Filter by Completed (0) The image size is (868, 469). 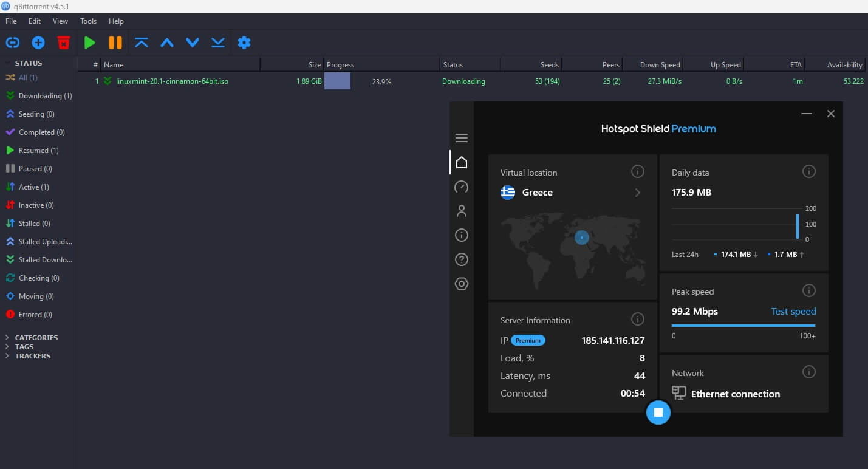pyautogui.click(x=35, y=132)
